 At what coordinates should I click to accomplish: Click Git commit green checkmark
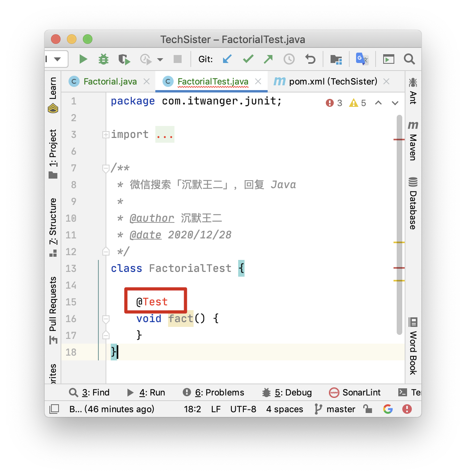click(x=248, y=59)
